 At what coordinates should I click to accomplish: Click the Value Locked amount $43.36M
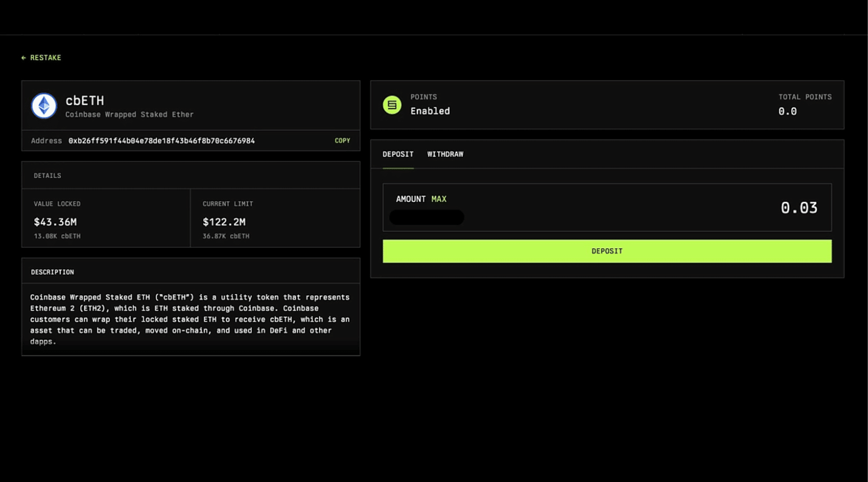tap(55, 222)
